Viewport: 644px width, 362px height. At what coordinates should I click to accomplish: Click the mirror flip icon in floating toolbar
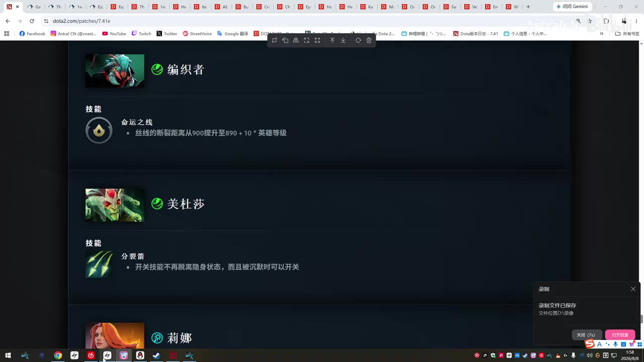(x=296, y=40)
